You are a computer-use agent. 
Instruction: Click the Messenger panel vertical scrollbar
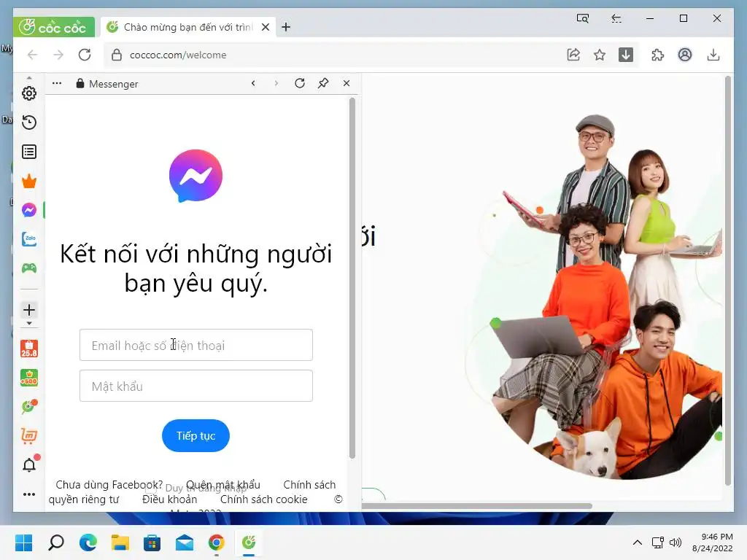click(x=352, y=278)
